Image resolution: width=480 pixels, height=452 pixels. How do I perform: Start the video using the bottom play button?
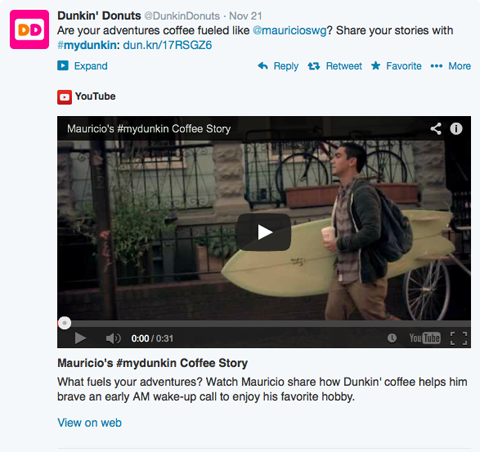coord(80,338)
